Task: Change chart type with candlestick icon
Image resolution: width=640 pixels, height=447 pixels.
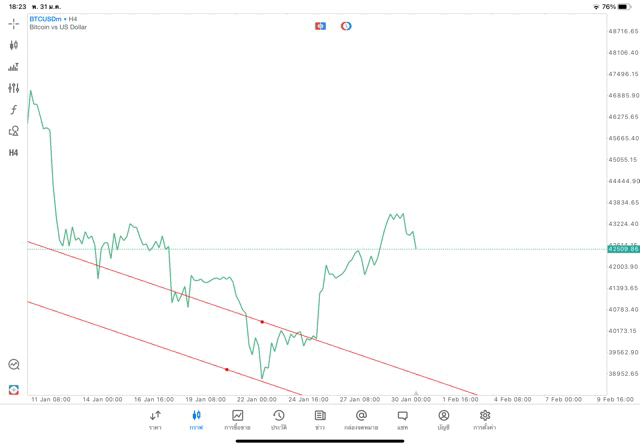Action: (x=14, y=45)
